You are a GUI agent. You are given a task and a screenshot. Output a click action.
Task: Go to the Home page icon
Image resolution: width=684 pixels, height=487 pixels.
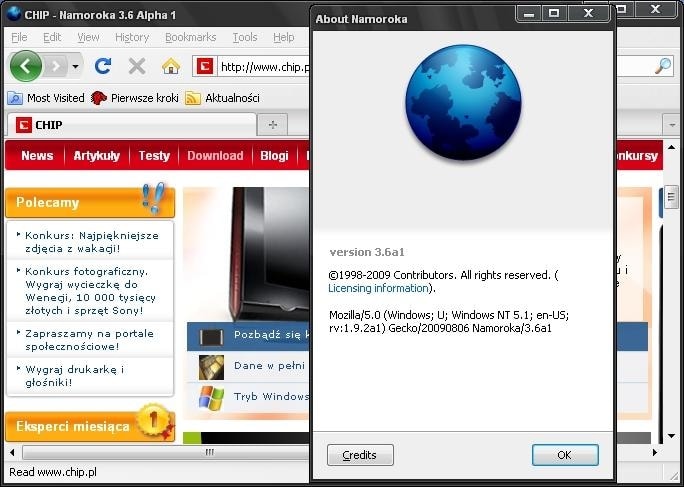171,66
